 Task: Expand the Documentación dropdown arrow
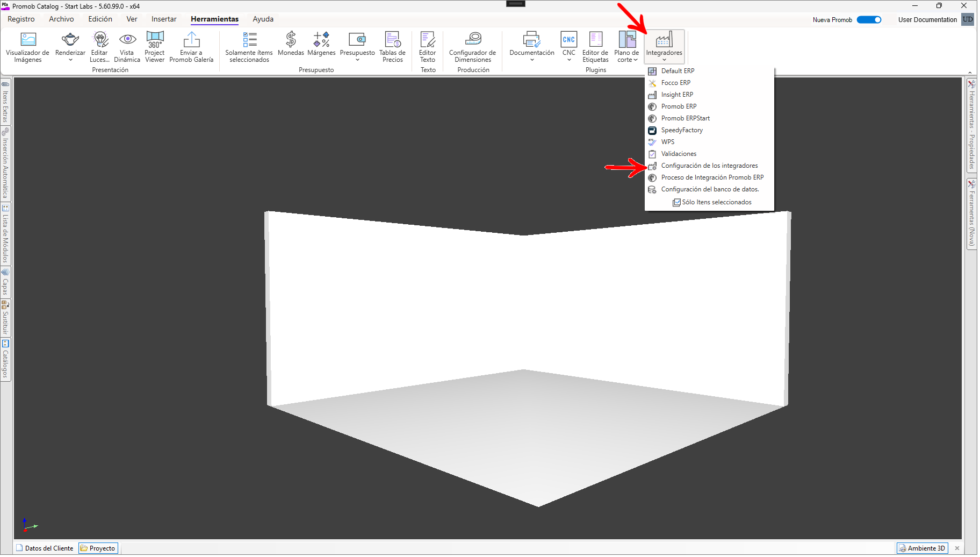coord(532,60)
